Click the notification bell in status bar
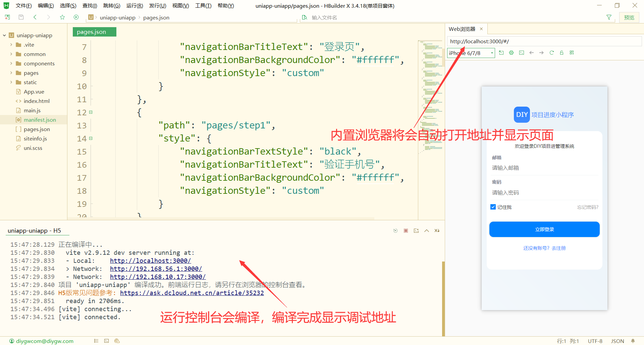Image resolution: width=644 pixels, height=345 pixels. pyautogui.click(x=633, y=341)
